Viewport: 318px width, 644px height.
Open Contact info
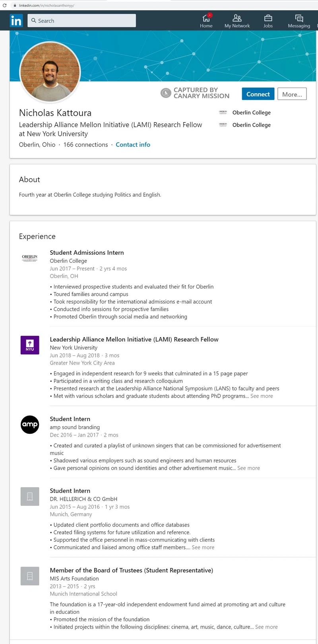click(x=133, y=144)
